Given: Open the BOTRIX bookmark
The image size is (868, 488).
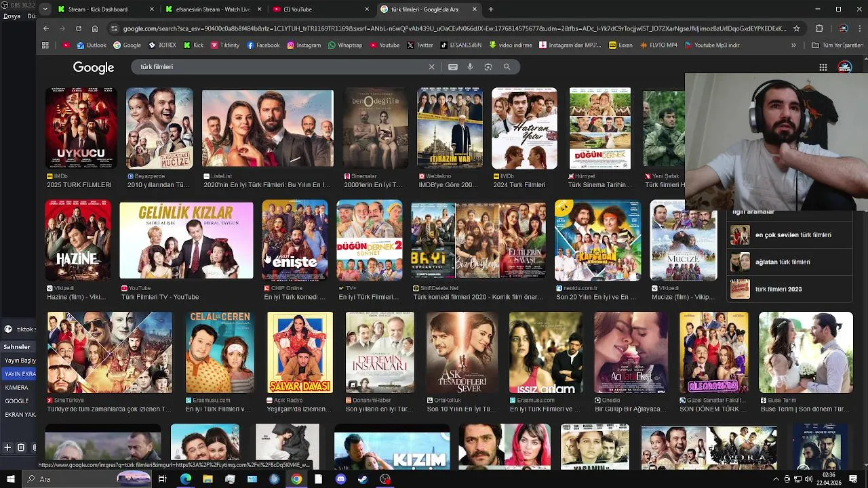Looking at the screenshot, I should pyautogui.click(x=162, y=45).
